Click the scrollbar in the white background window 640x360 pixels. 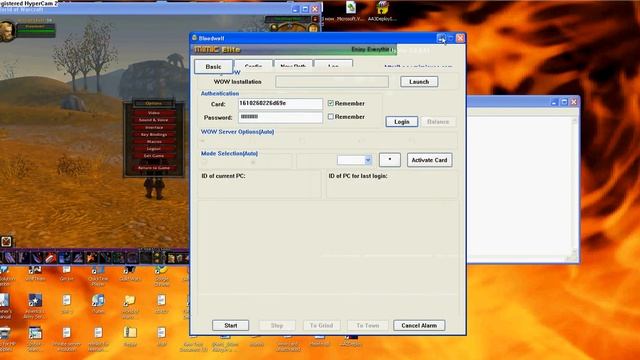(574, 187)
